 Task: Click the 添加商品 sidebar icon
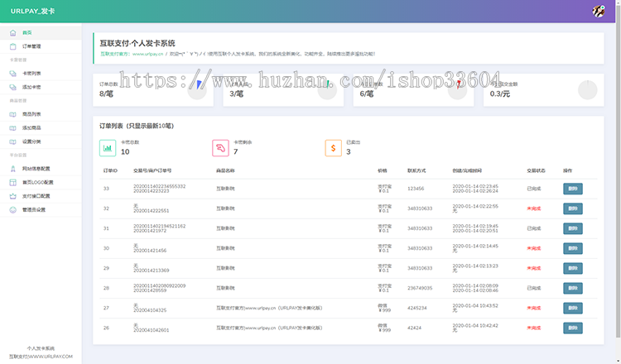click(12, 127)
